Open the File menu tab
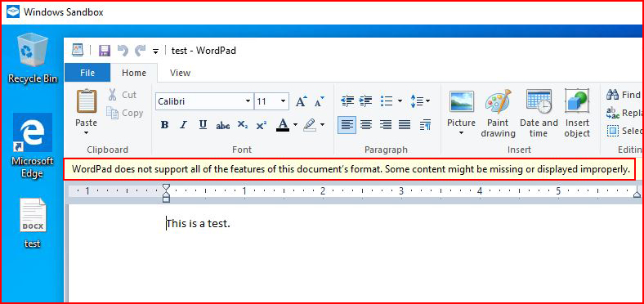The width and height of the screenshot is (644, 304). click(x=87, y=73)
